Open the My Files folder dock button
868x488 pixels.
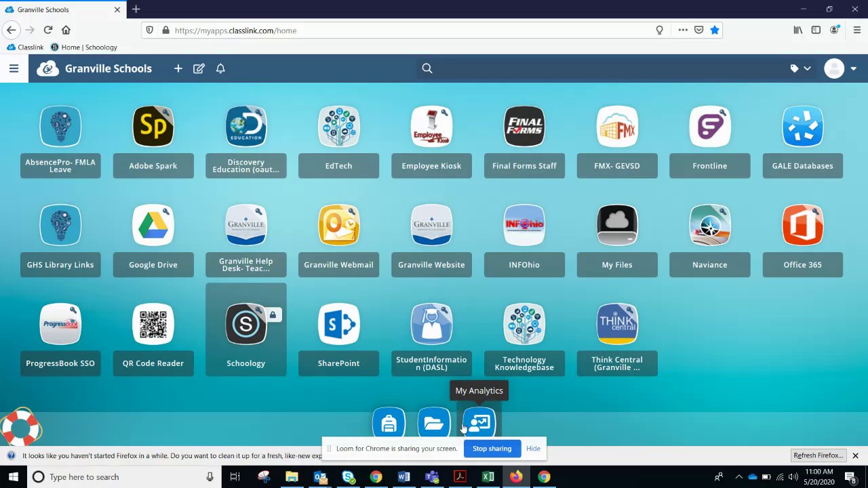pos(434,424)
